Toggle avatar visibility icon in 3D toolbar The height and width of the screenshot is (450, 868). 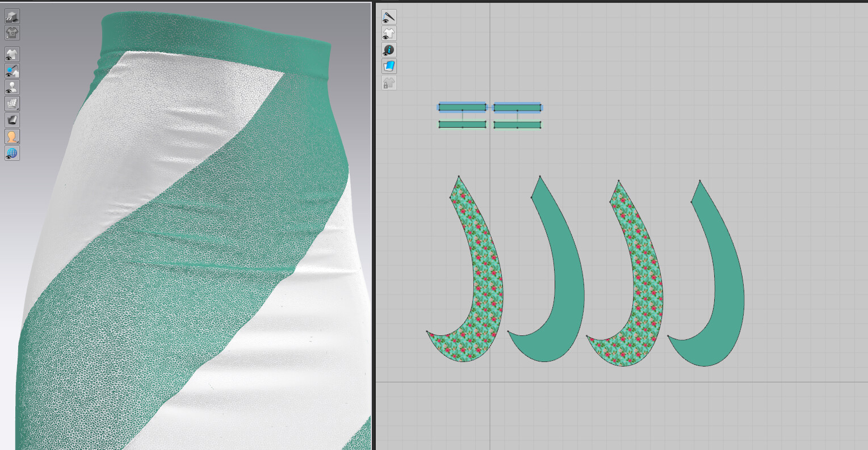(12, 87)
